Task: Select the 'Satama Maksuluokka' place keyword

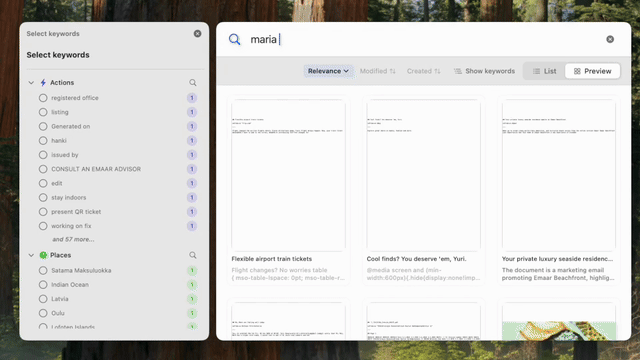Action: pyautogui.click(x=43, y=271)
